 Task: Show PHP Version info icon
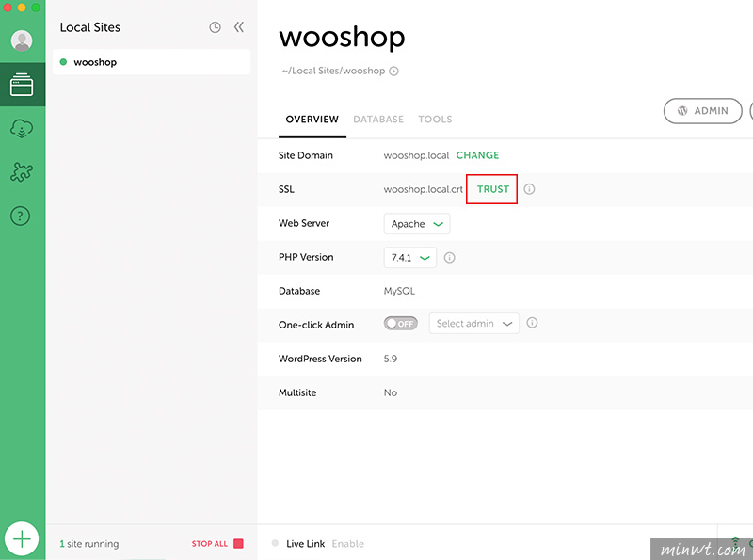(x=450, y=258)
